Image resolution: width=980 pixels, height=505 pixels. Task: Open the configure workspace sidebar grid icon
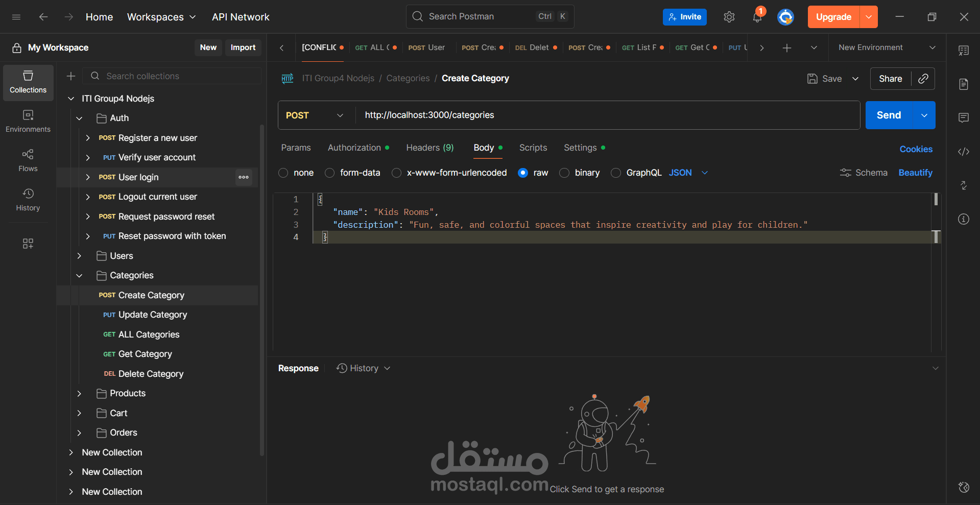pyautogui.click(x=28, y=244)
